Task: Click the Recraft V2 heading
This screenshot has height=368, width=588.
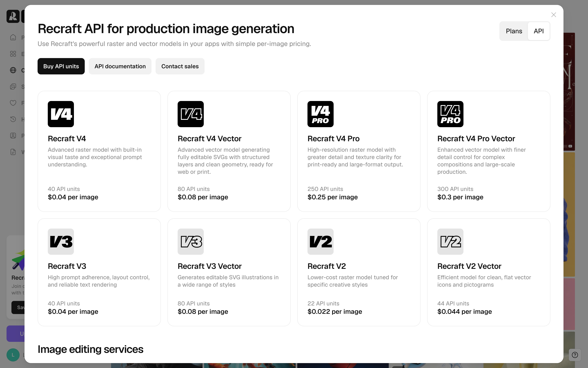Action: point(326,266)
